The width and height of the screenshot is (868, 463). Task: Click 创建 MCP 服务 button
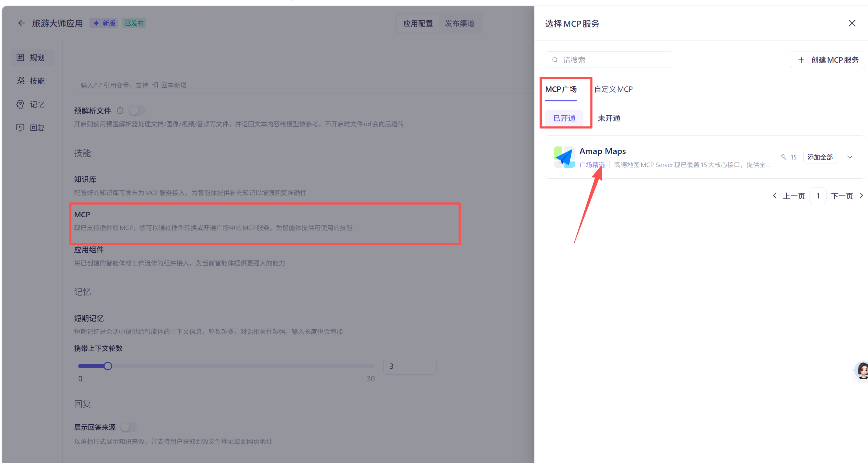tap(827, 60)
